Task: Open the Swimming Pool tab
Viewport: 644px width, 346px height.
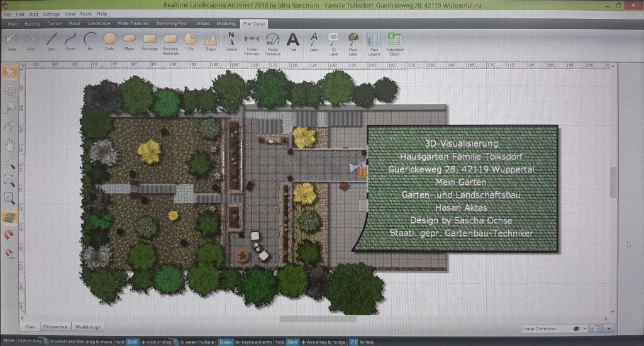Action: (x=172, y=23)
